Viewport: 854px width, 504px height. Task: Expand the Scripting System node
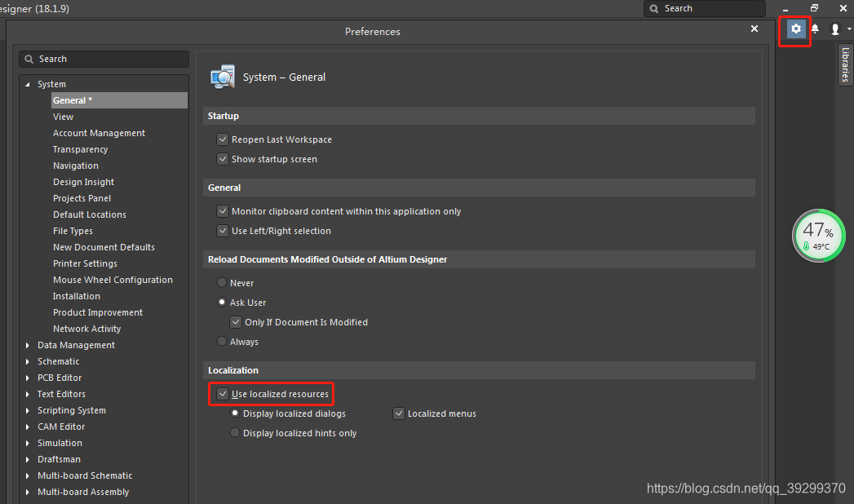(x=27, y=410)
